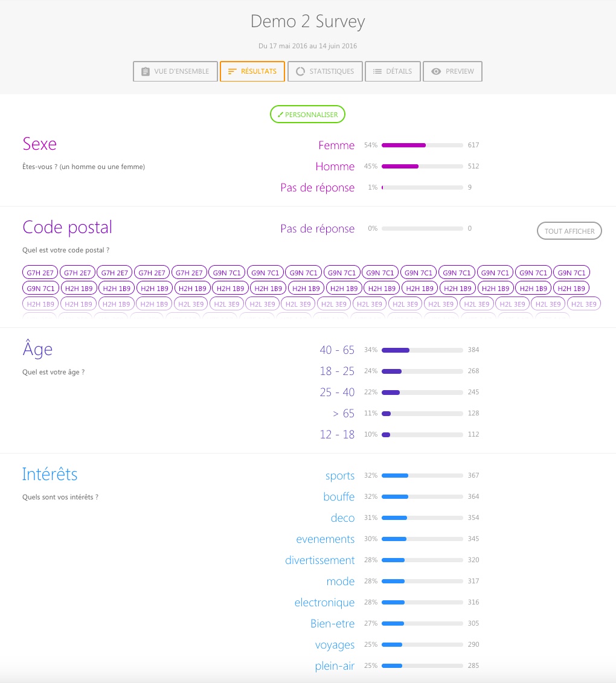Click the Code postal section heading
Viewport: 616px width, 683px height.
tap(67, 227)
